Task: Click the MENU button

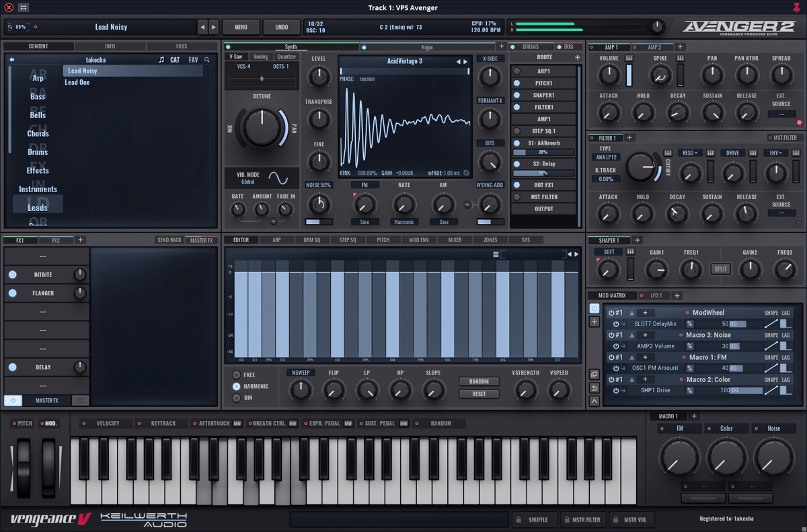Action: click(x=241, y=27)
